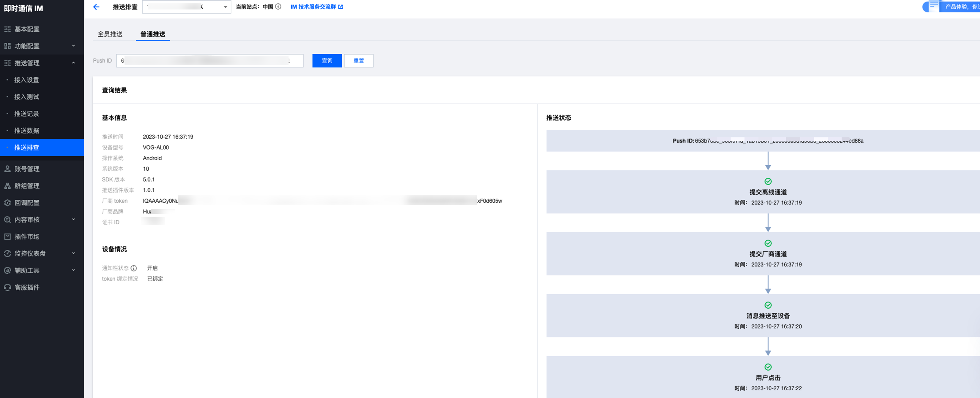Click the 回调配置 sidebar icon
The width and height of the screenshot is (980, 398).
[x=7, y=203]
